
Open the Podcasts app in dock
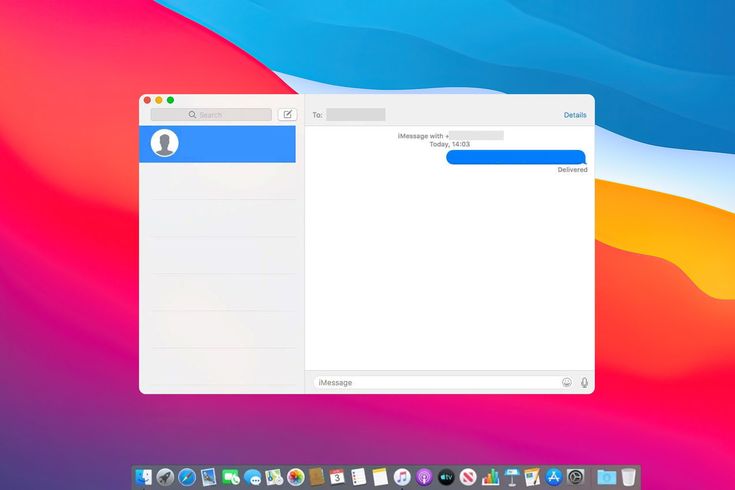424,477
